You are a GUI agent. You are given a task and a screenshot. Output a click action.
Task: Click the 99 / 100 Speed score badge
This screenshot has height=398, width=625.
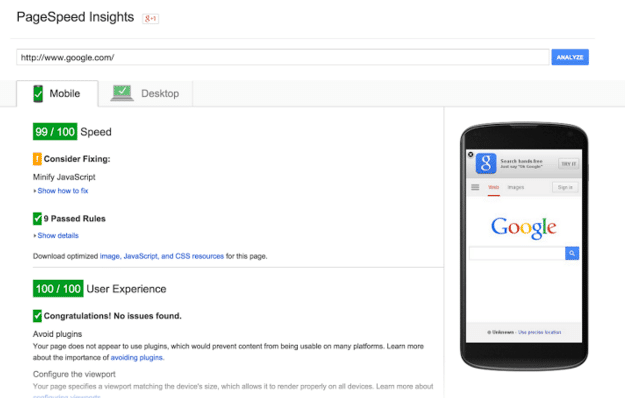[55, 132]
